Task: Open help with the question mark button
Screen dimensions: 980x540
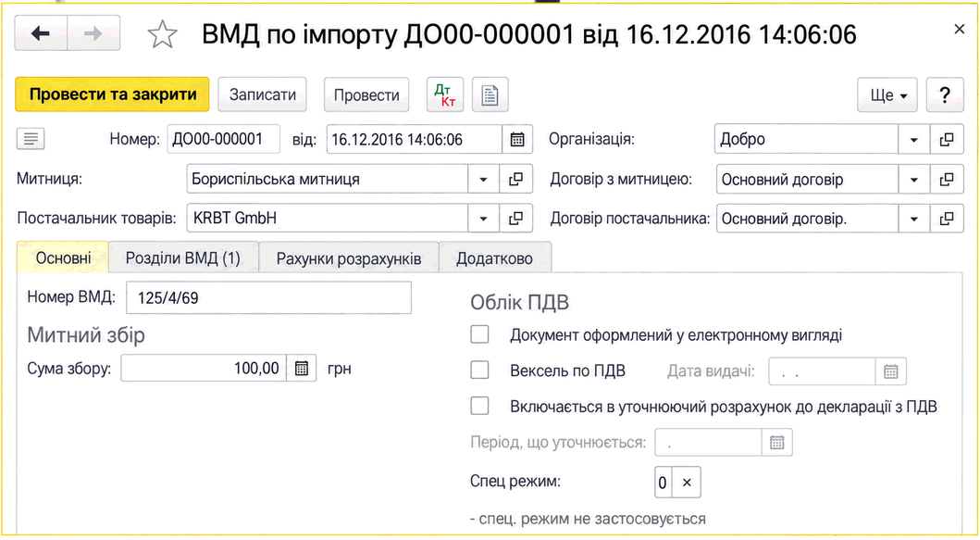Action: (945, 95)
